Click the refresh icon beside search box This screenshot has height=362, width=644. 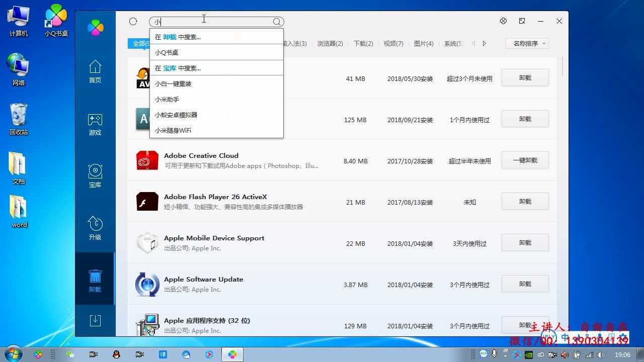133,21
